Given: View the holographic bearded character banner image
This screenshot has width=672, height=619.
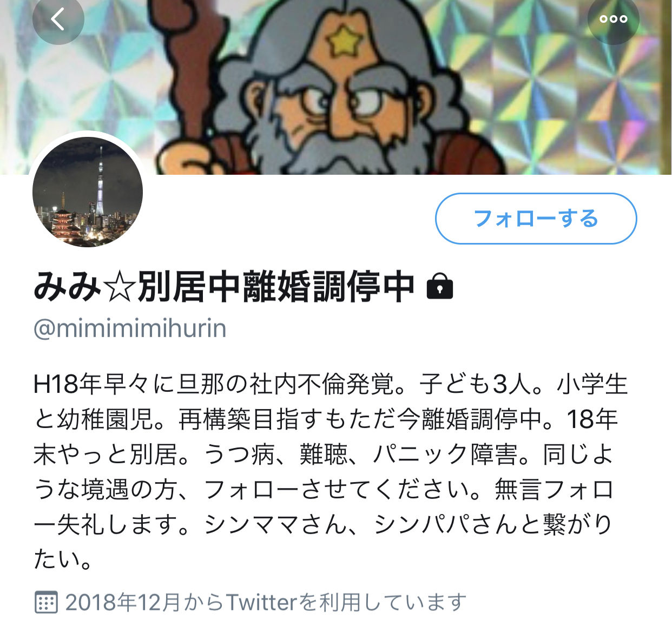Looking at the screenshot, I should 336,87.
